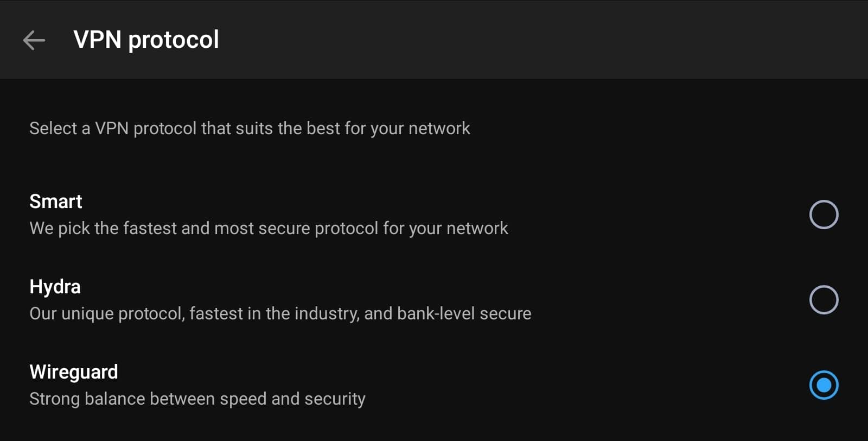Click empty header bar right of title
868x441 pixels.
[542, 40]
